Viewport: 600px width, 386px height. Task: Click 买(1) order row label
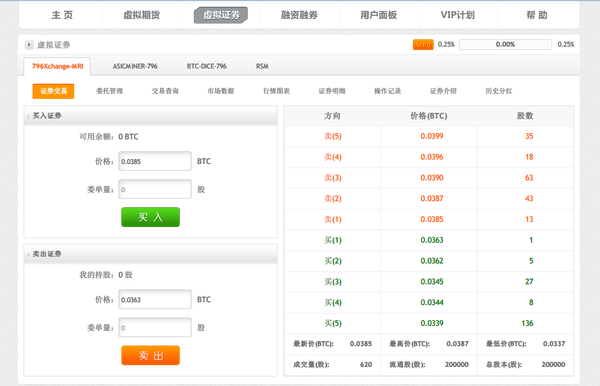click(x=333, y=240)
